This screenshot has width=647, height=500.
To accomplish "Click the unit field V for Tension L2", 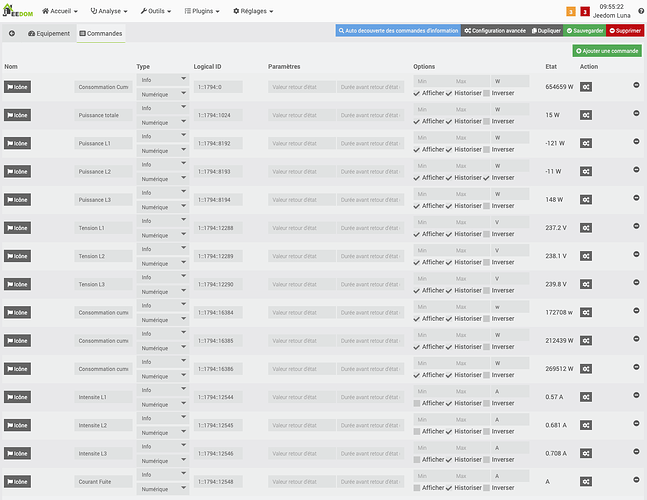I will [510, 250].
